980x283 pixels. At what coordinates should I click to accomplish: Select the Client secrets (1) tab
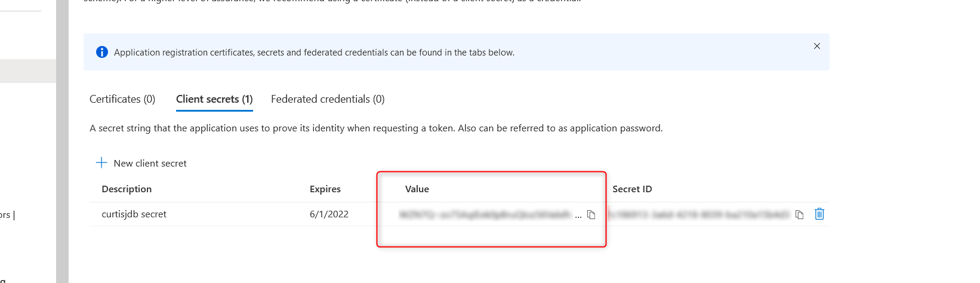(x=214, y=99)
